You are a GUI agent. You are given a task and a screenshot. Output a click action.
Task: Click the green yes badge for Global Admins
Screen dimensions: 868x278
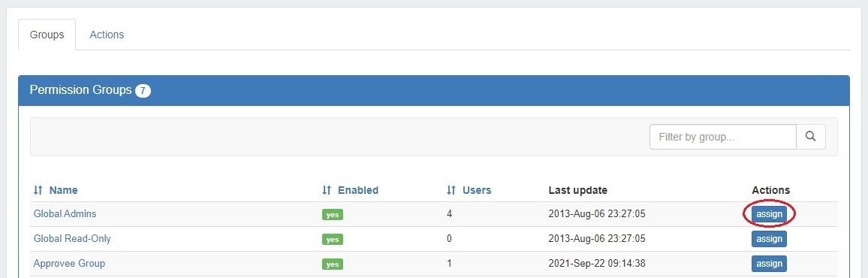coord(332,215)
